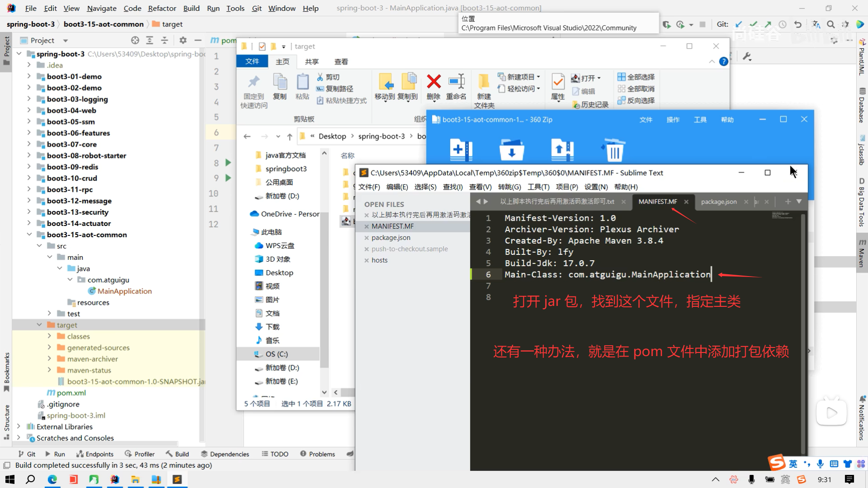The image size is (868, 488).
Task: Open the Project view dropdown arrow
Action: pyautogui.click(x=66, y=41)
